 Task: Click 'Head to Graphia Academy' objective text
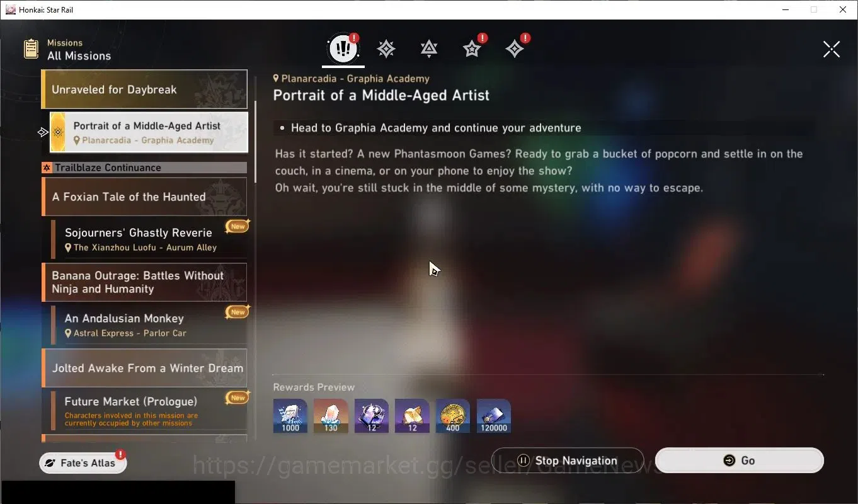(436, 128)
